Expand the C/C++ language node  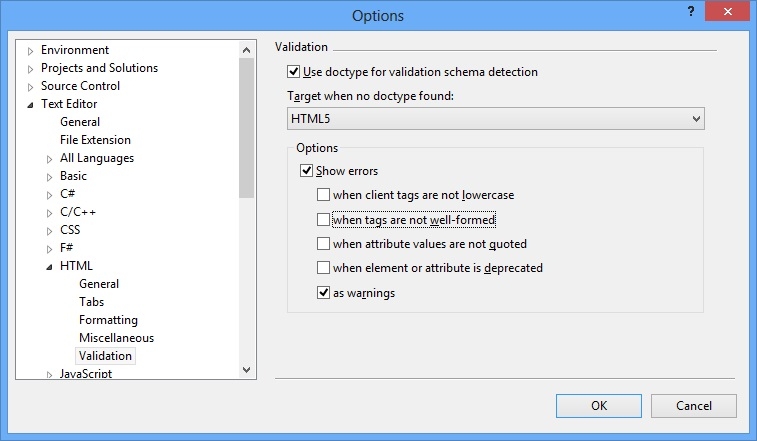50,213
